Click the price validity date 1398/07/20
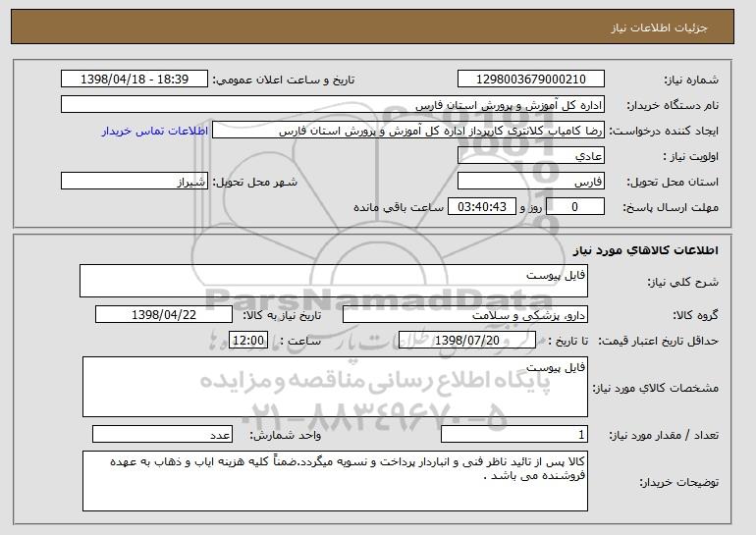 pyautogui.click(x=467, y=341)
